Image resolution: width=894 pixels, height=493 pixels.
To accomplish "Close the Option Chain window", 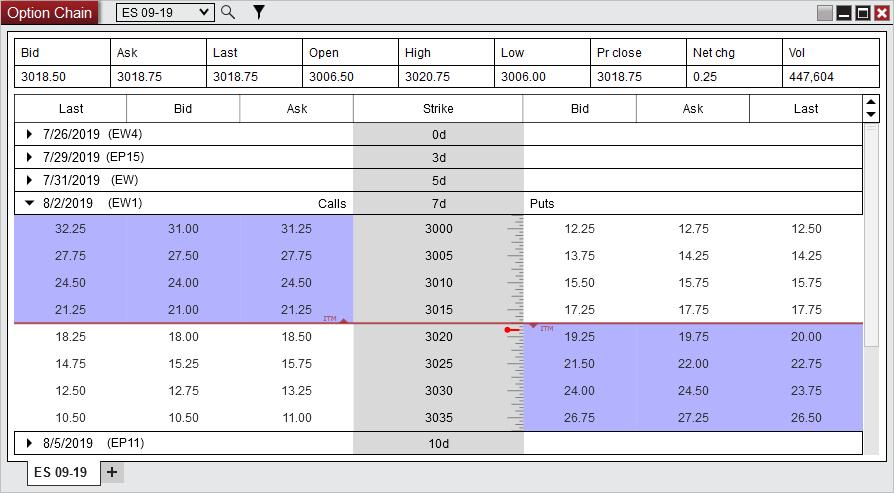I will pos(881,13).
